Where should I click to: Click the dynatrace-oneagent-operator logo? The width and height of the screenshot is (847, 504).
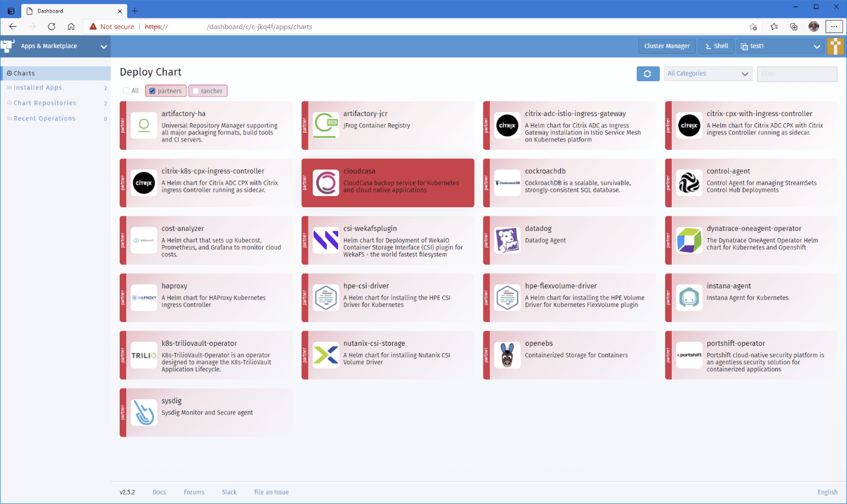tap(689, 240)
